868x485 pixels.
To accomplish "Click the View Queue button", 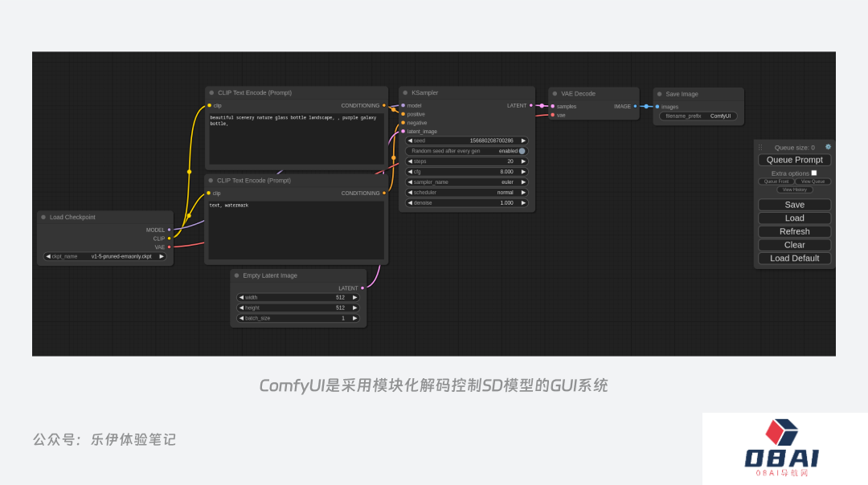I will 813,181.
